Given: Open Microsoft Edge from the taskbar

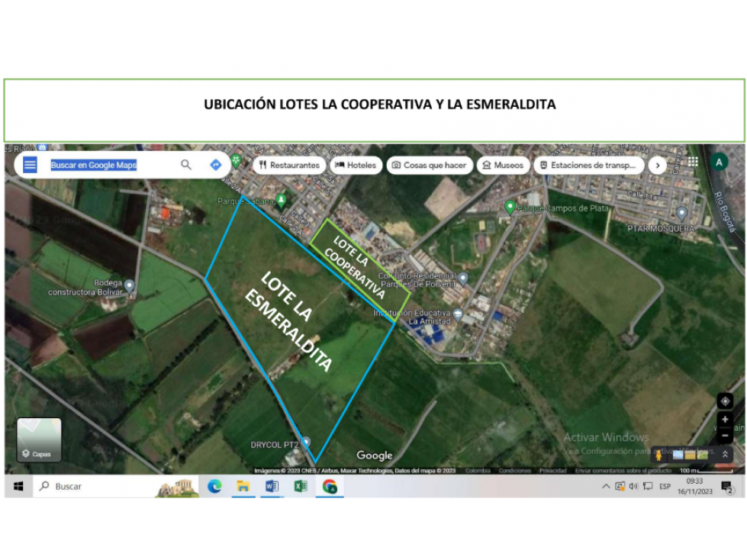Looking at the screenshot, I should pyautogui.click(x=214, y=486).
